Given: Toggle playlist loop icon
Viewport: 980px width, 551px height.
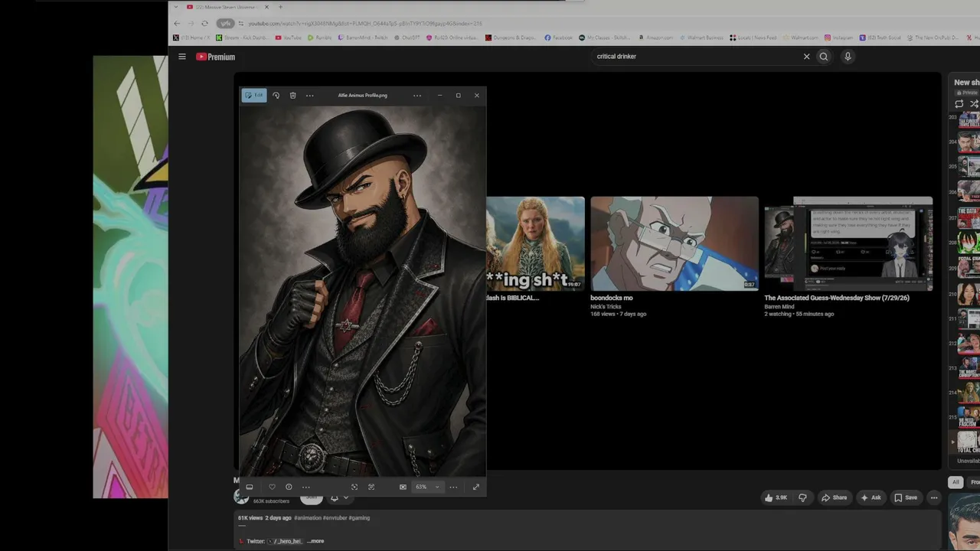Looking at the screenshot, I should coord(959,104).
